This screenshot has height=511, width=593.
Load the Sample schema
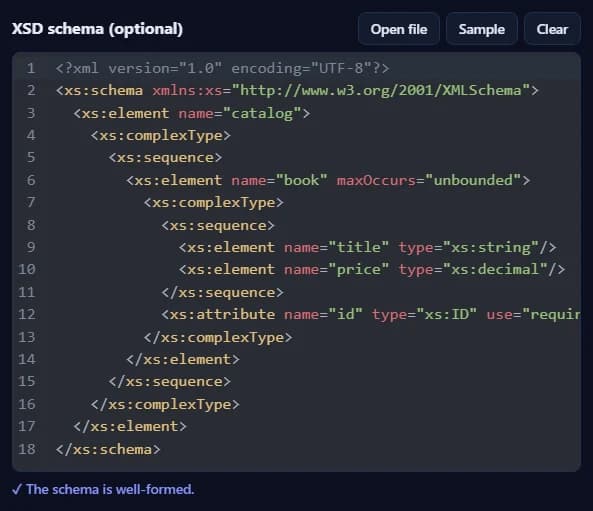click(x=481, y=29)
